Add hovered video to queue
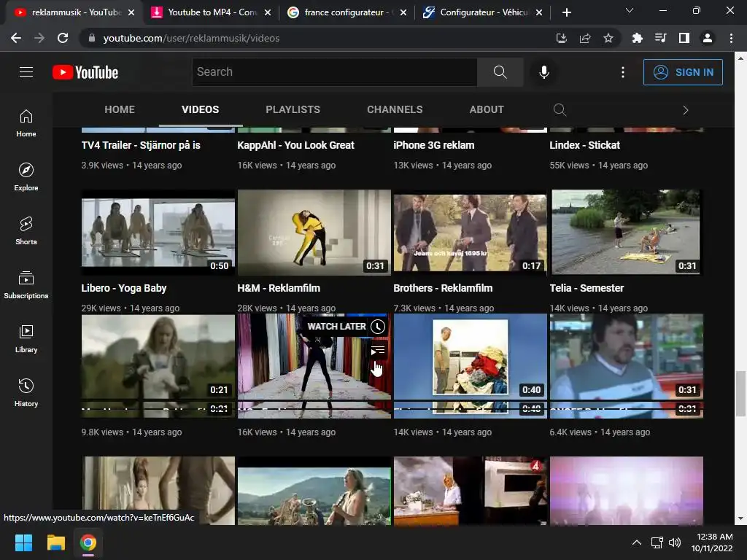747x560 pixels. [378, 351]
